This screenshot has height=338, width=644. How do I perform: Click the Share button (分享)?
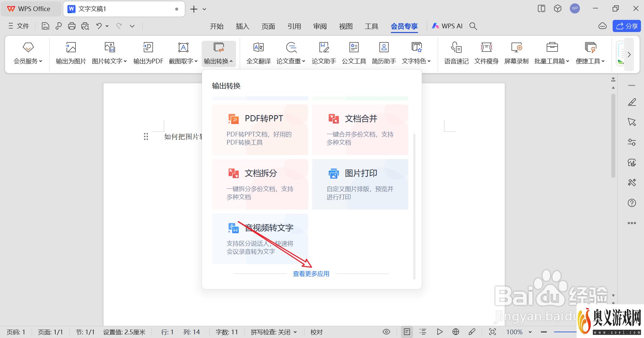(x=626, y=26)
